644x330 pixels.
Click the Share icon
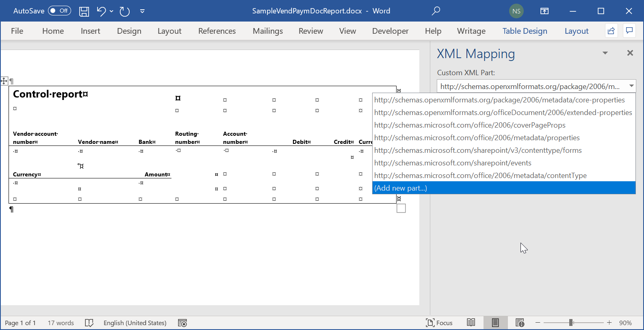611,31
